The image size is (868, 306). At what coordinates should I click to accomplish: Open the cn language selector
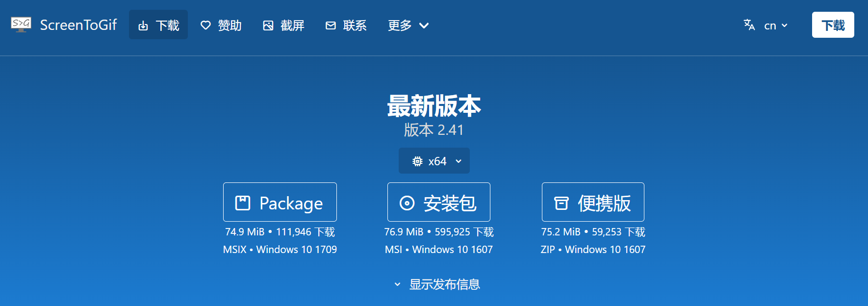click(766, 25)
